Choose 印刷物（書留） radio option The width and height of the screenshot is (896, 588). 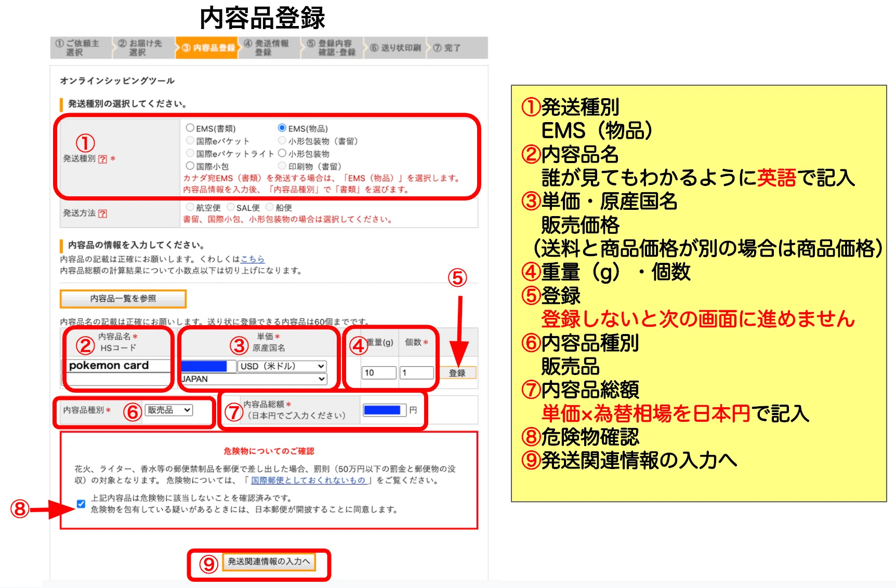click(282, 166)
